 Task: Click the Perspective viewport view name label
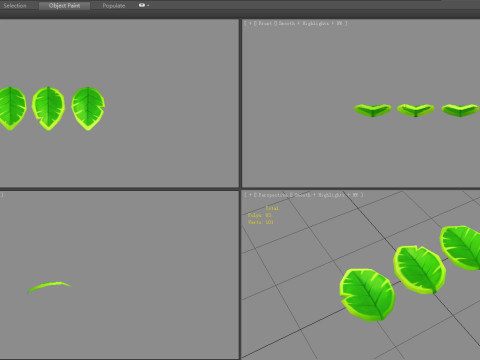pos(273,195)
